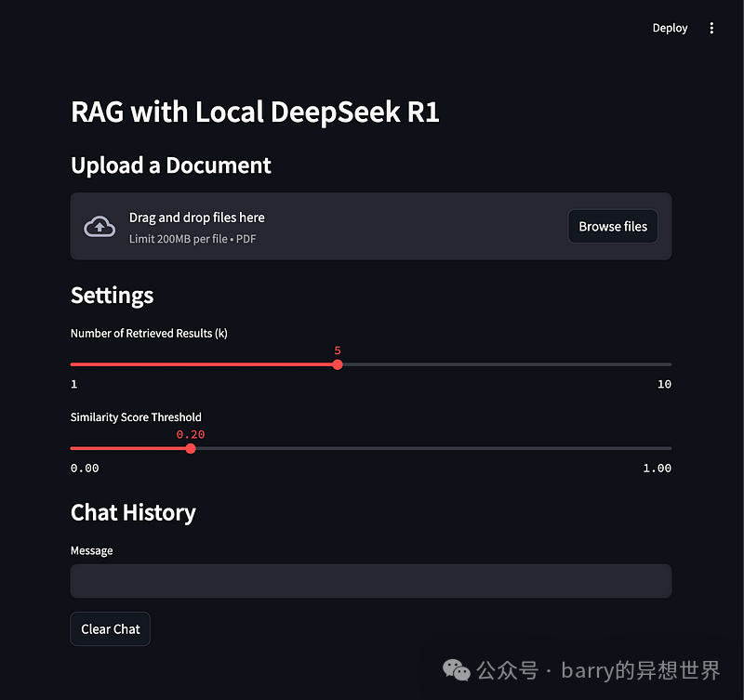Click the cloud upload icon

100,226
